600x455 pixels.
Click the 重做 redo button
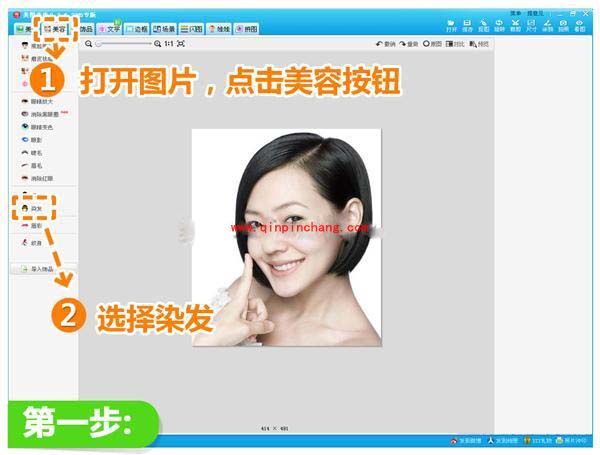tap(408, 44)
